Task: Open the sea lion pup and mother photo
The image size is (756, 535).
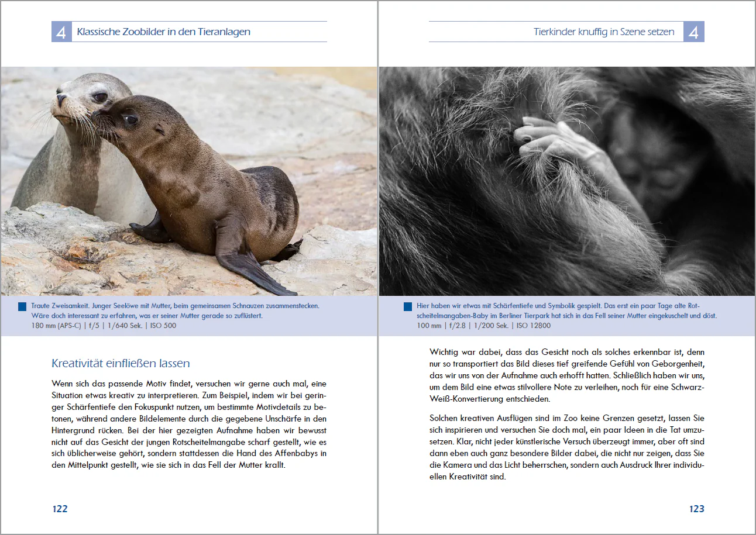Action: 189,181
